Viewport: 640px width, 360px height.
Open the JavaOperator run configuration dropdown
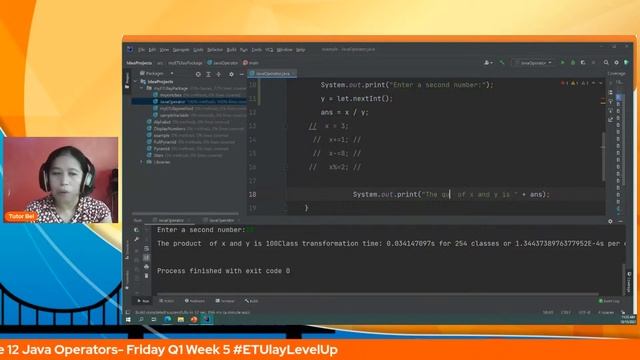(x=533, y=62)
